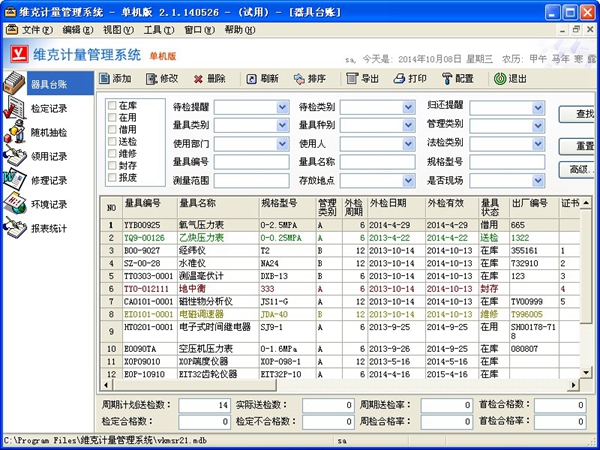
Task: Expand the 法检类别 dropdown
Action: [x=538, y=144]
